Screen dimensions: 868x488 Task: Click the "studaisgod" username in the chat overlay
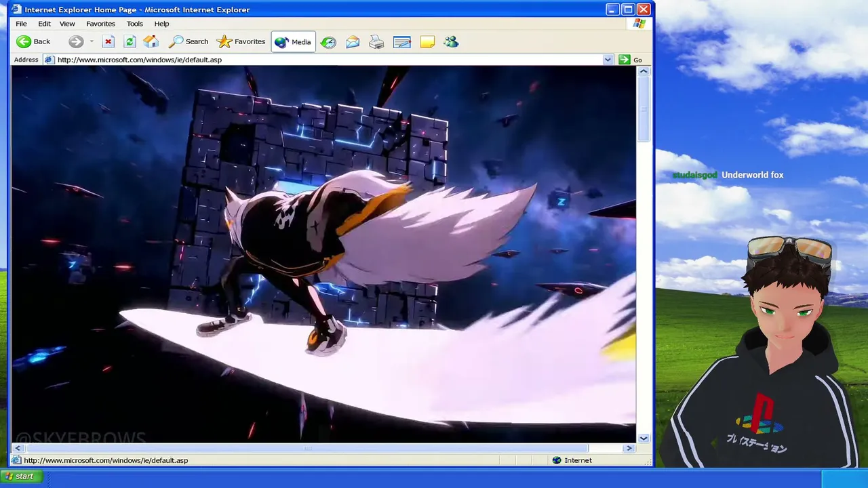[694, 175]
